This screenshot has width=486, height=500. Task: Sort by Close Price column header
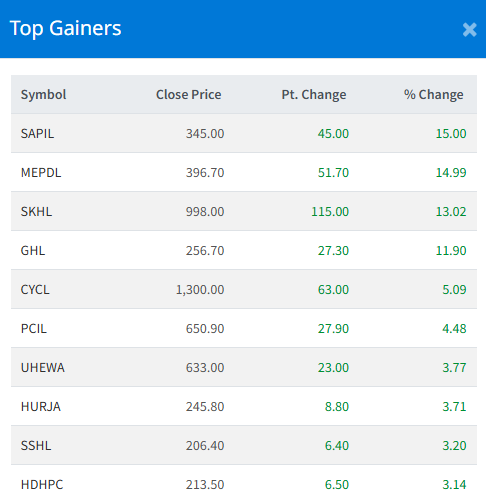188,95
